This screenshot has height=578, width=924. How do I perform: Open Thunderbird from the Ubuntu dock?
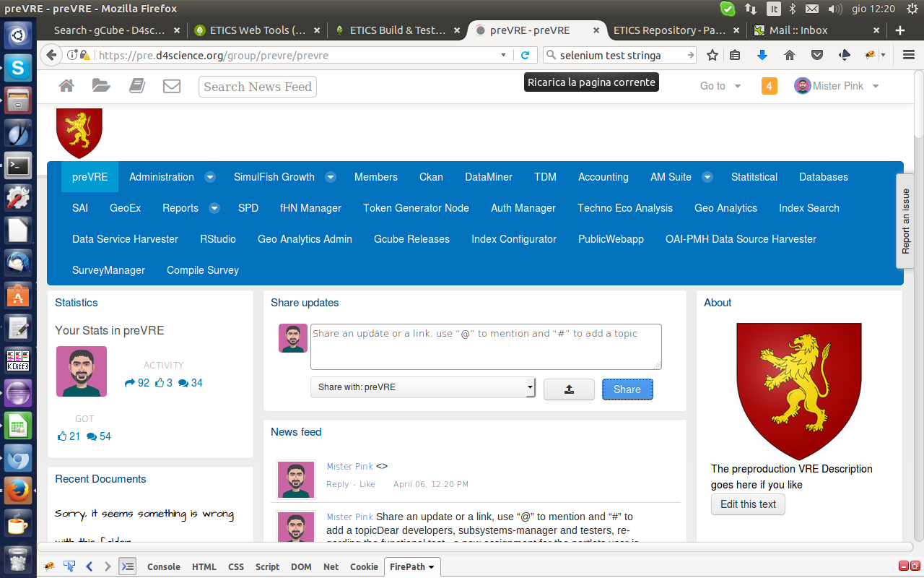(18, 263)
